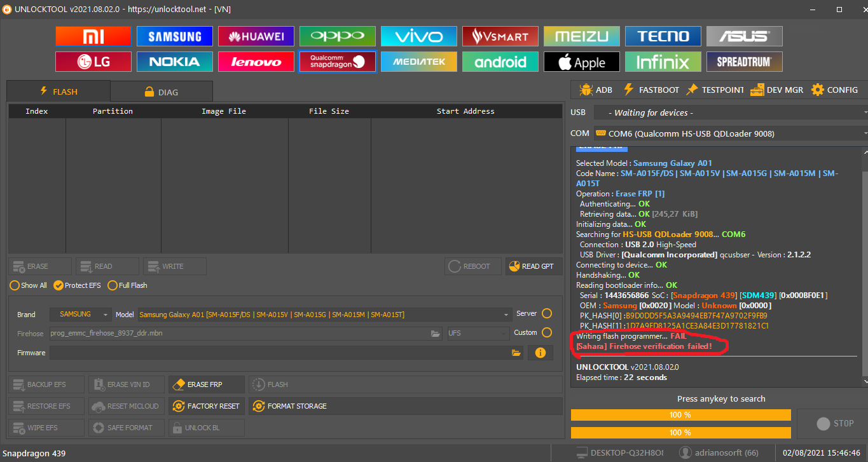Viewport: 868px width, 462px height.
Task: Choose the Apple brand tile
Action: point(582,62)
